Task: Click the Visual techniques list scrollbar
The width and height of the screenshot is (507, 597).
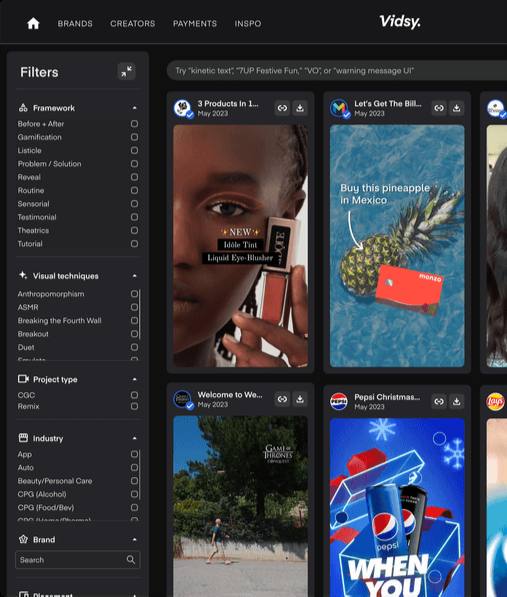Action: click(x=140, y=314)
